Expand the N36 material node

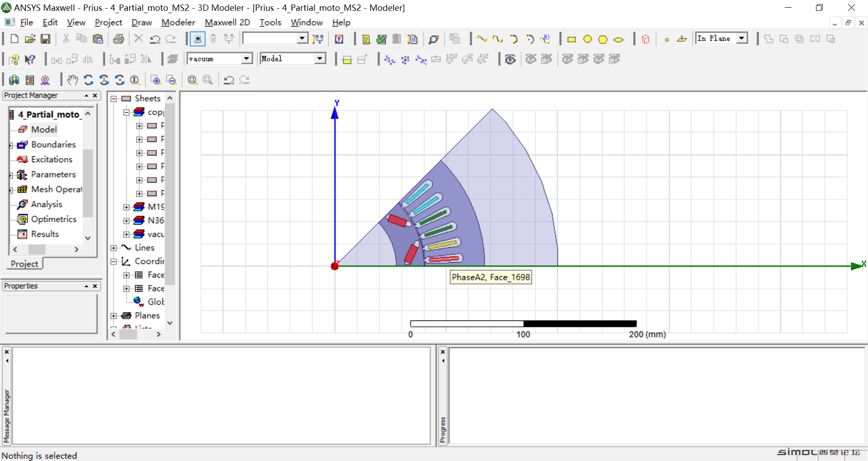[x=127, y=221]
